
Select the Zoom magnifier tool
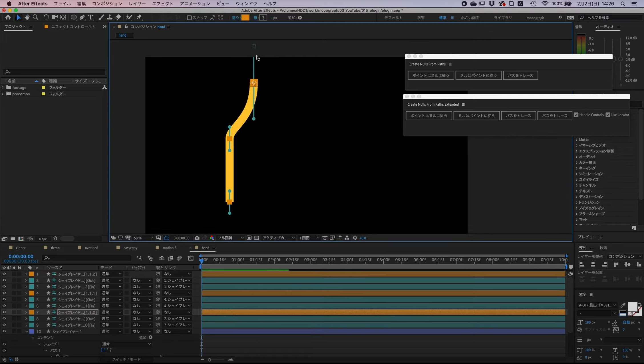click(35, 17)
